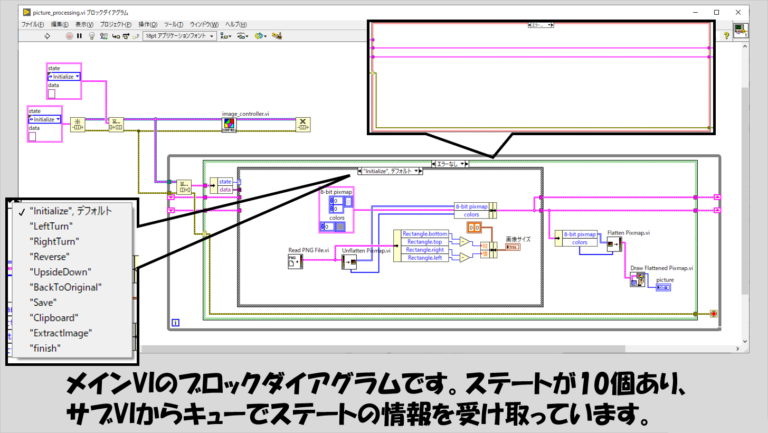Open the 操作(O) menu

click(147, 24)
